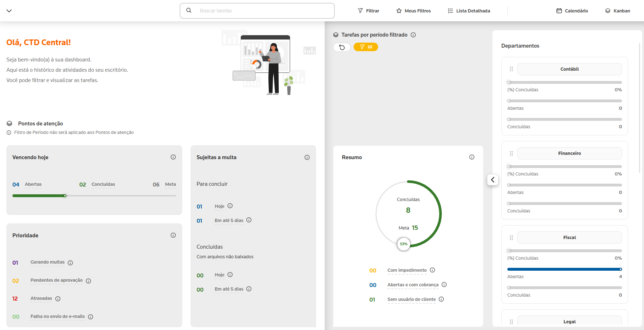
Task: Click Concluídas link in Vencendo hoje
Action: tap(103, 184)
